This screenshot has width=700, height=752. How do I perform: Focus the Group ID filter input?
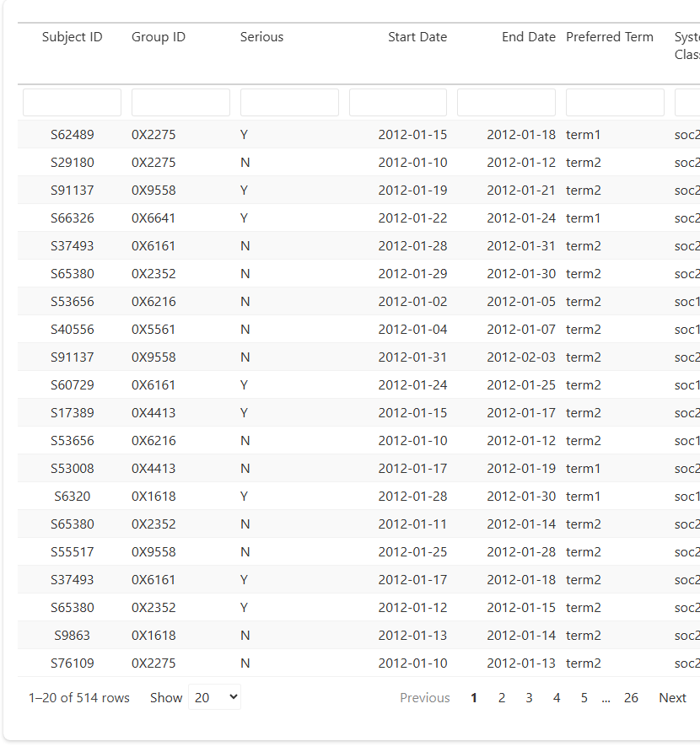pyautogui.click(x=180, y=103)
